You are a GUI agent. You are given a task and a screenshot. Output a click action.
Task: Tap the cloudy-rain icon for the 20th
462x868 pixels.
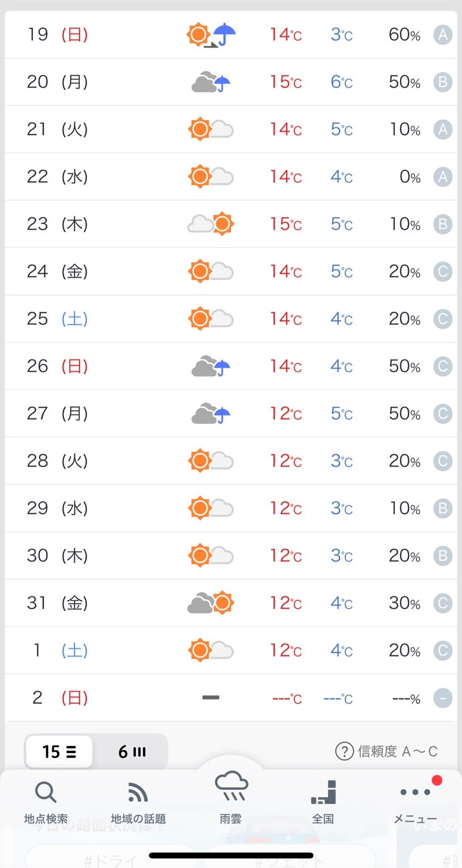click(x=211, y=82)
